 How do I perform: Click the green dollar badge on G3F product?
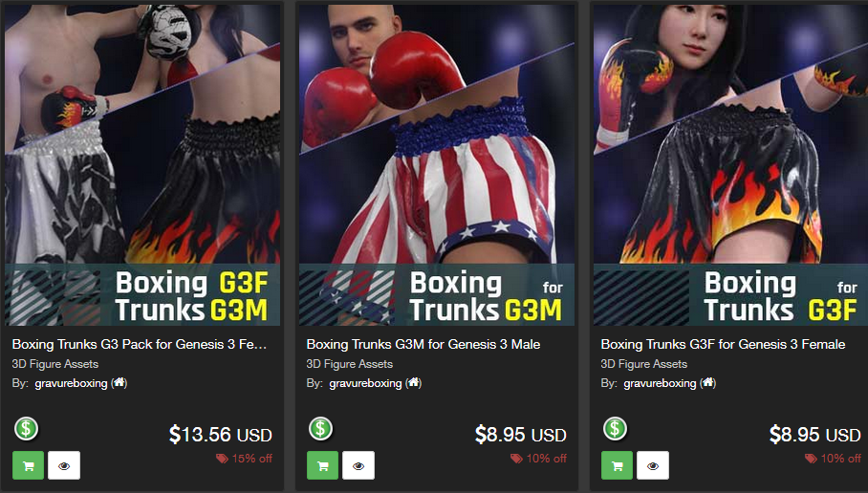[x=615, y=429]
